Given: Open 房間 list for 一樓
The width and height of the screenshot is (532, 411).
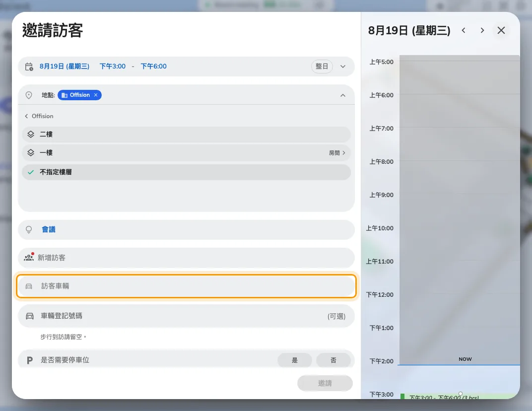Looking at the screenshot, I should click(337, 153).
